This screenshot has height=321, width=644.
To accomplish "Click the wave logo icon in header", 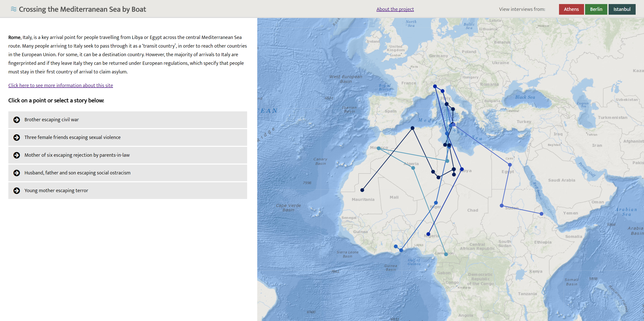I will (13, 9).
